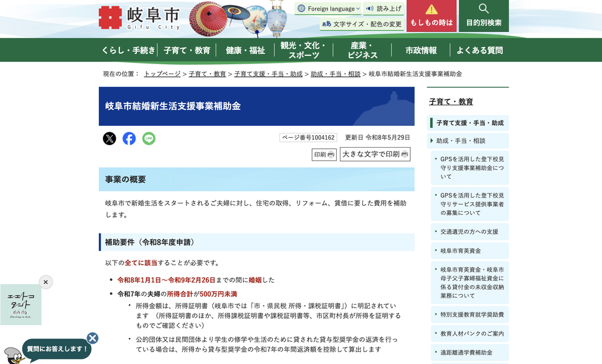602x364 pixels.
Task: Click 岐阜市結婚新生活支援事業補助金 page title
Action: (x=173, y=106)
